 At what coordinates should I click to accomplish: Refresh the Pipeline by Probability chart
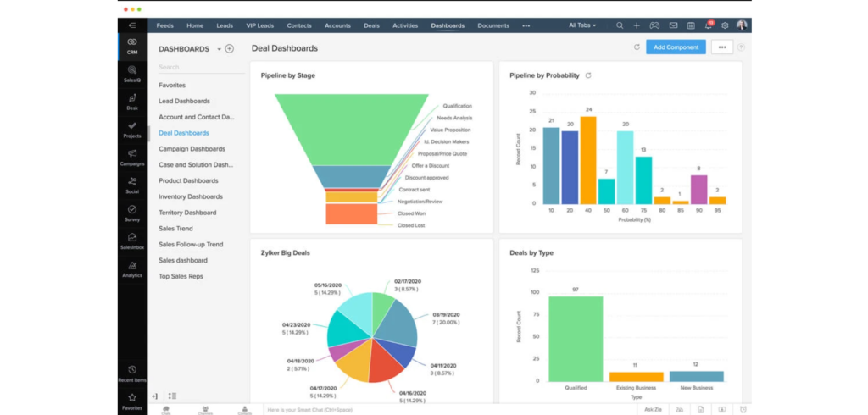[x=588, y=75]
